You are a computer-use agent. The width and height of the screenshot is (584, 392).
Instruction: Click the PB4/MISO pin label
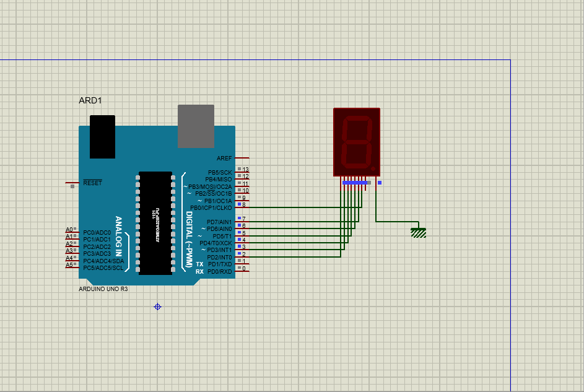[x=218, y=179]
